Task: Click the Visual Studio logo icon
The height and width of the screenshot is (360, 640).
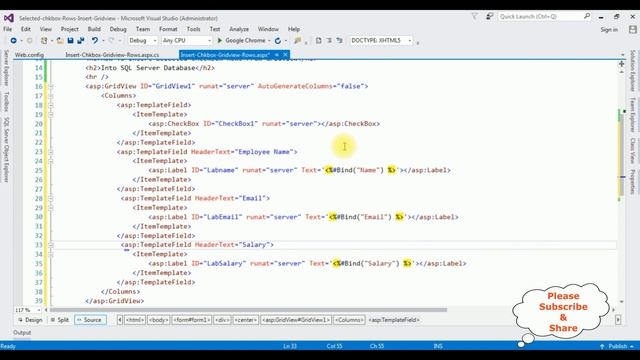Action: coord(9,18)
